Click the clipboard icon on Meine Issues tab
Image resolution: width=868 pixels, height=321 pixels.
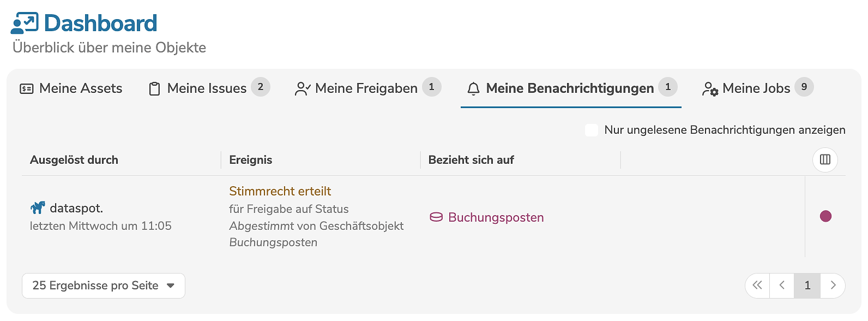coord(154,87)
